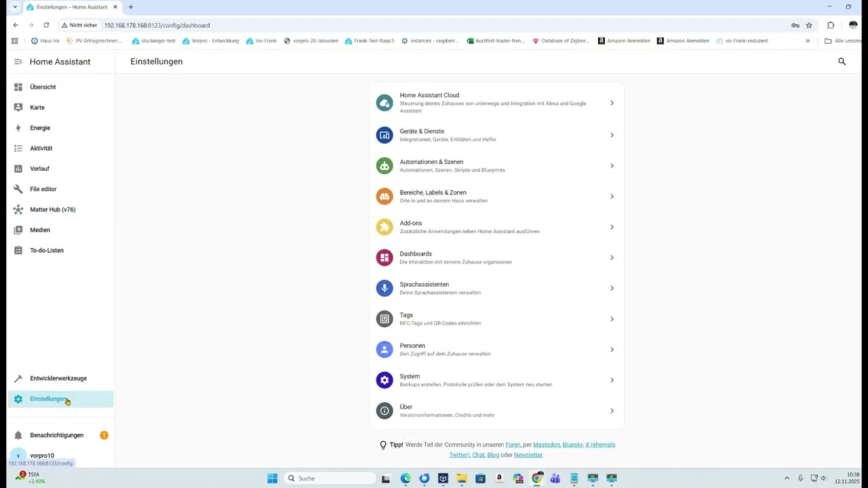Screen dimensions: 868x488
Task: Click the Automationen & Szenen robot icon
Action: click(384, 165)
